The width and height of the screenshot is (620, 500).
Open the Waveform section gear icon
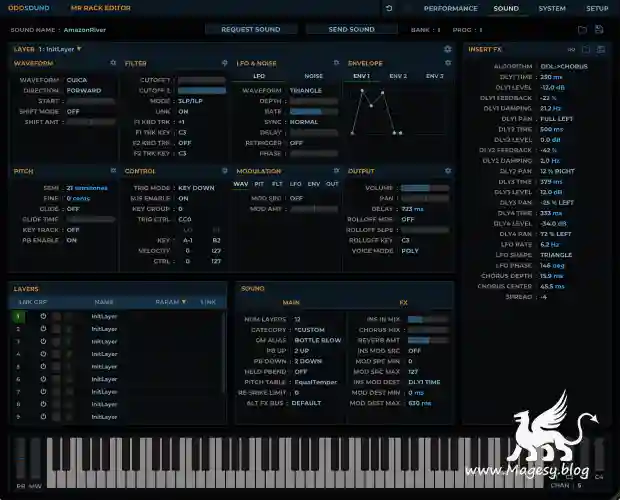pos(113,63)
